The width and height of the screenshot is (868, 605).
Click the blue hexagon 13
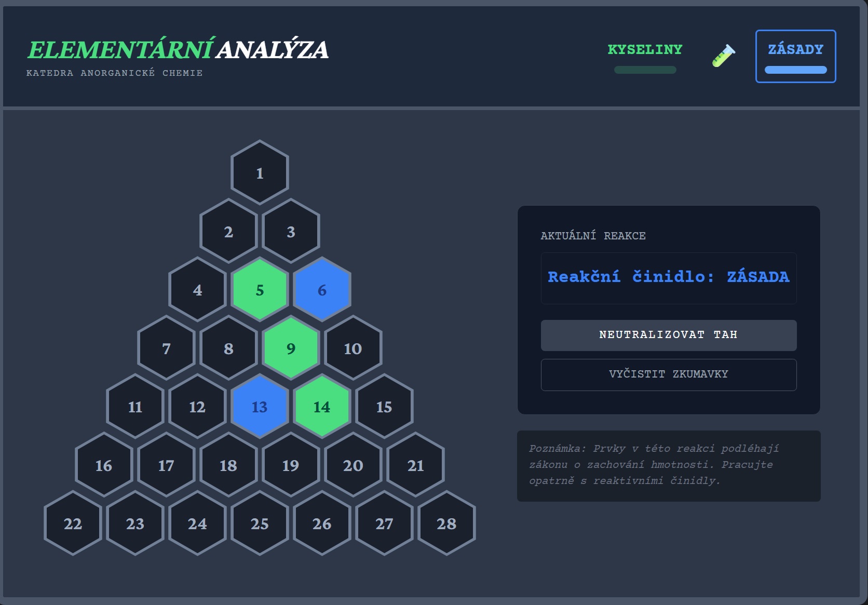click(x=260, y=407)
